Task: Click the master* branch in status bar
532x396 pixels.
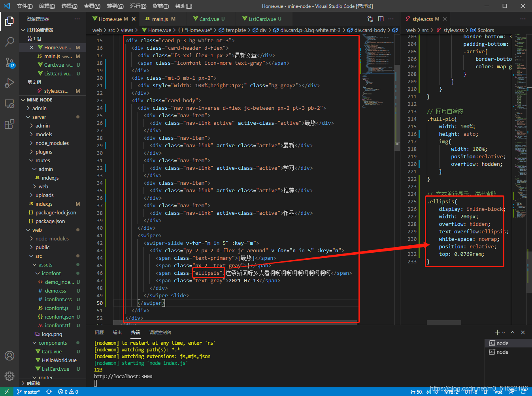Action: click(28, 392)
